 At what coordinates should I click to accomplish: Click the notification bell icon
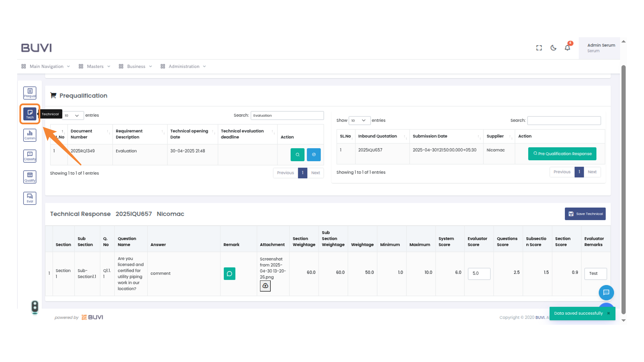click(567, 48)
